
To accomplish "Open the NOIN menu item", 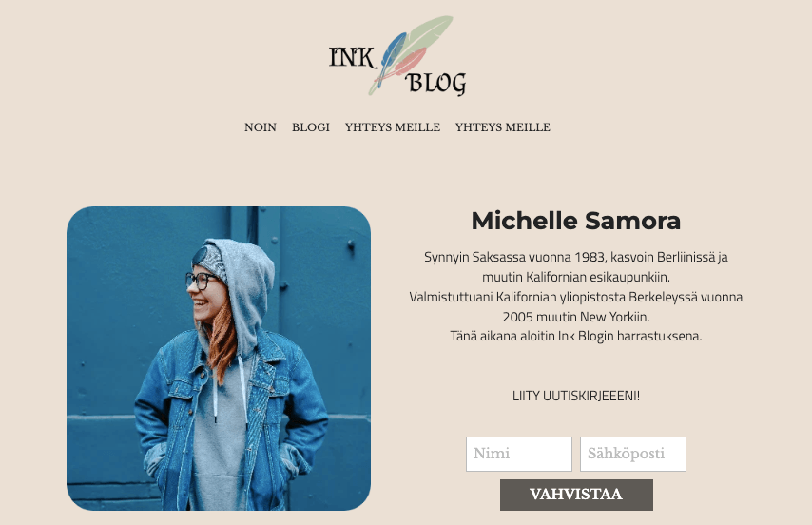I will tap(261, 127).
